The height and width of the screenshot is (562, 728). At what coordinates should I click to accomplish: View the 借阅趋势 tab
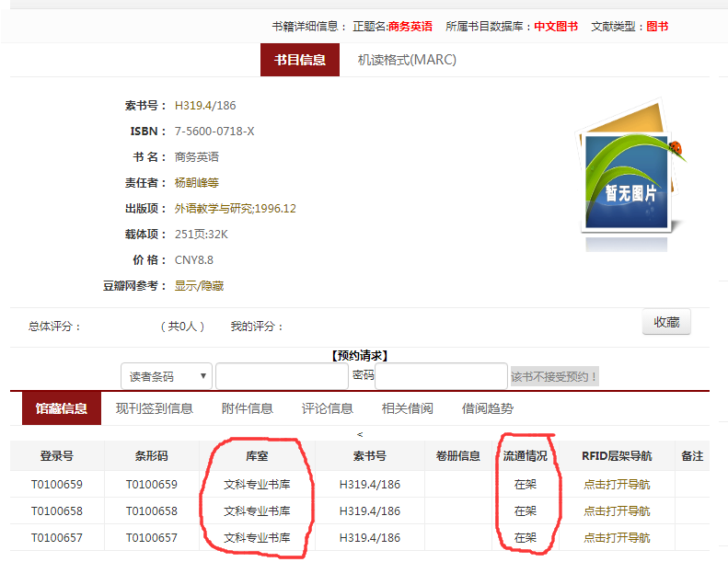pos(488,408)
